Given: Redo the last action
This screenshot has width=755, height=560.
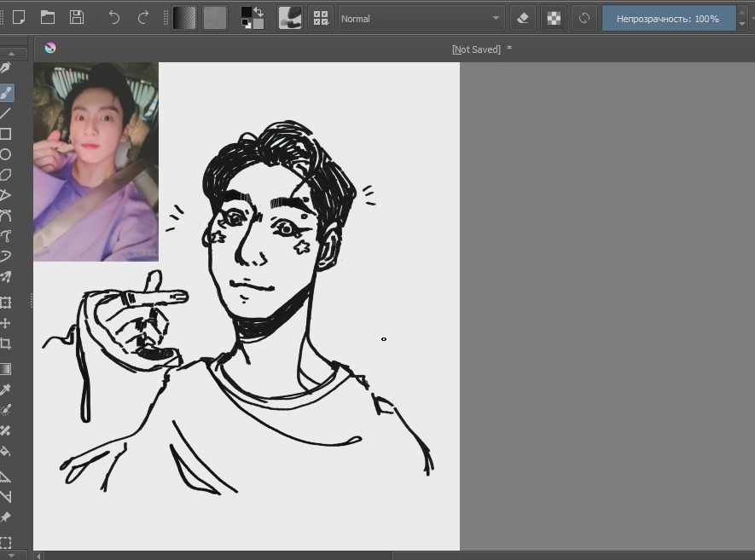Looking at the screenshot, I should (143, 18).
